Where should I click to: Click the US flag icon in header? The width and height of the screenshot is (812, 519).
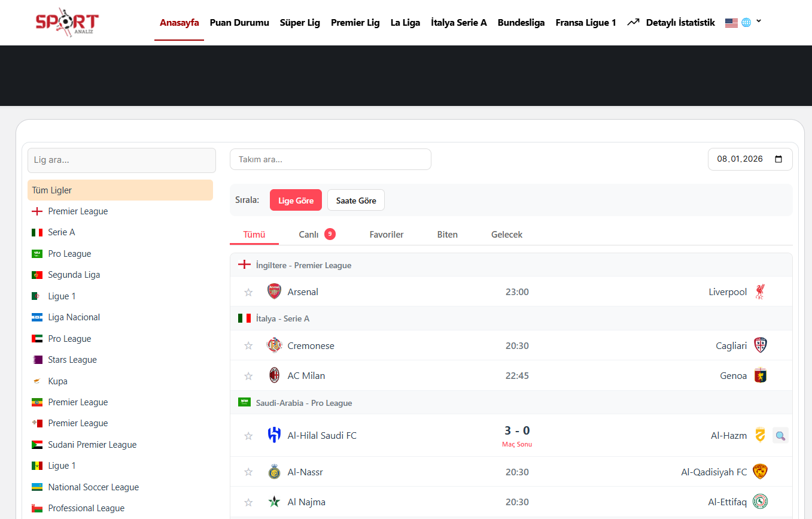click(x=731, y=23)
